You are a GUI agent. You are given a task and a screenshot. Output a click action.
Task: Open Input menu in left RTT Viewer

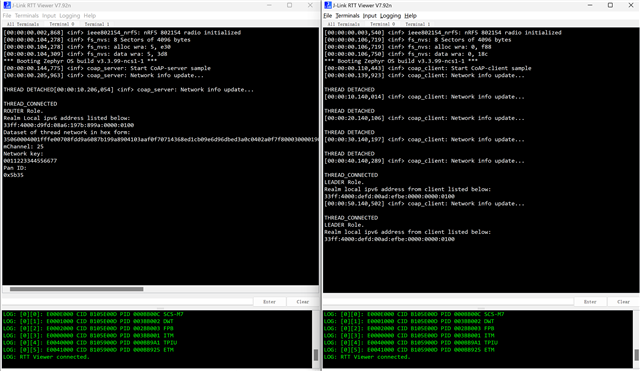49,16
